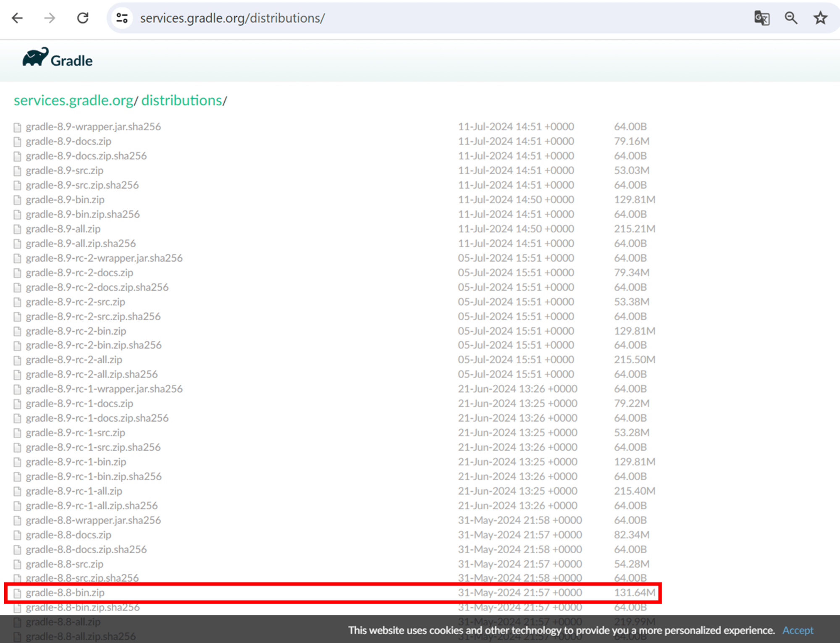The width and height of the screenshot is (840, 643).
Task: Open site information icon in address bar
Action: click(122, 18)
